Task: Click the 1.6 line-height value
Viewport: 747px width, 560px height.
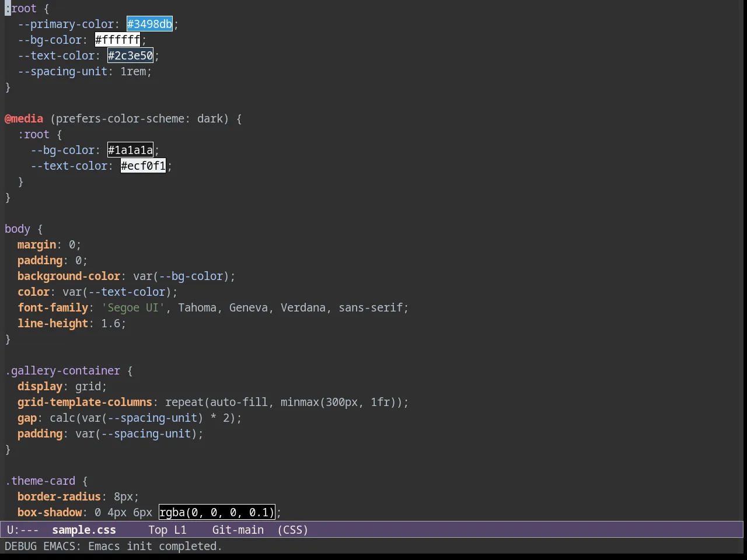Action: (x=110, y=323)
